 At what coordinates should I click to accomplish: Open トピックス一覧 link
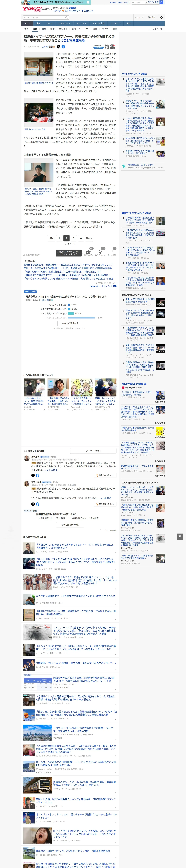155,29
